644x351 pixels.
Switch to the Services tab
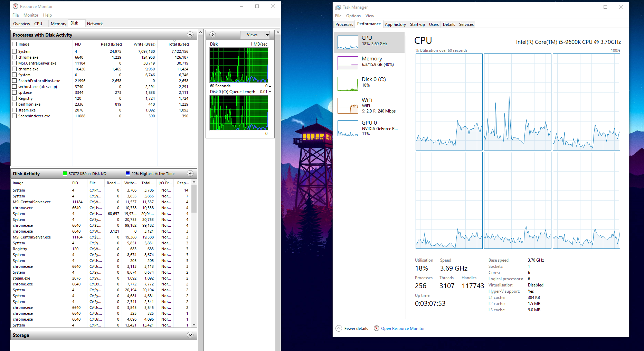pos(466,25)
